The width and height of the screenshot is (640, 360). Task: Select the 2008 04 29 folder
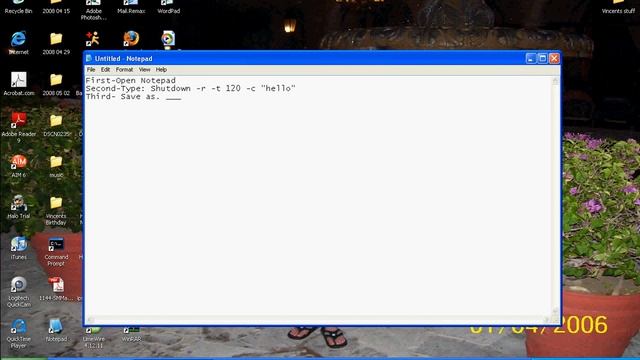(56, 43)
